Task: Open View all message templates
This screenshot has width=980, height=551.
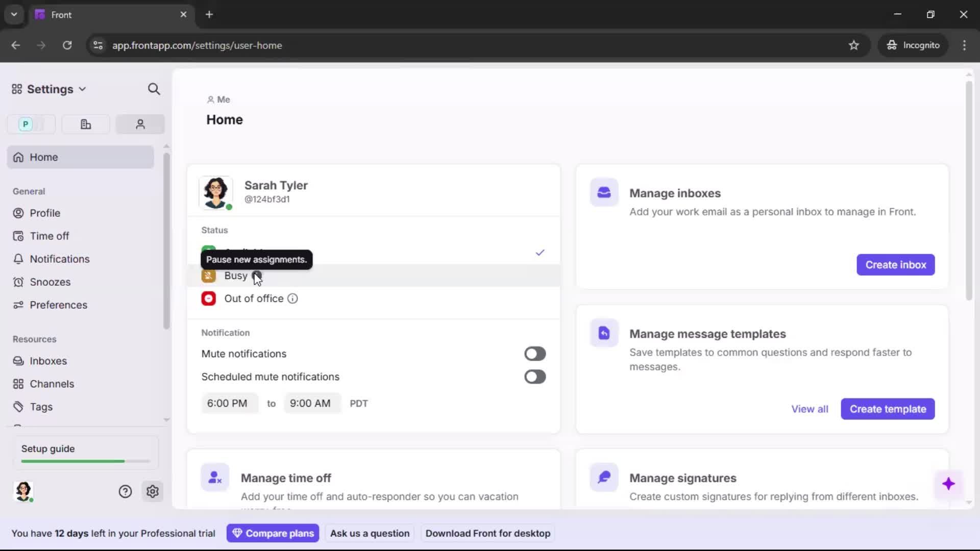Action: tap(810, 409)
